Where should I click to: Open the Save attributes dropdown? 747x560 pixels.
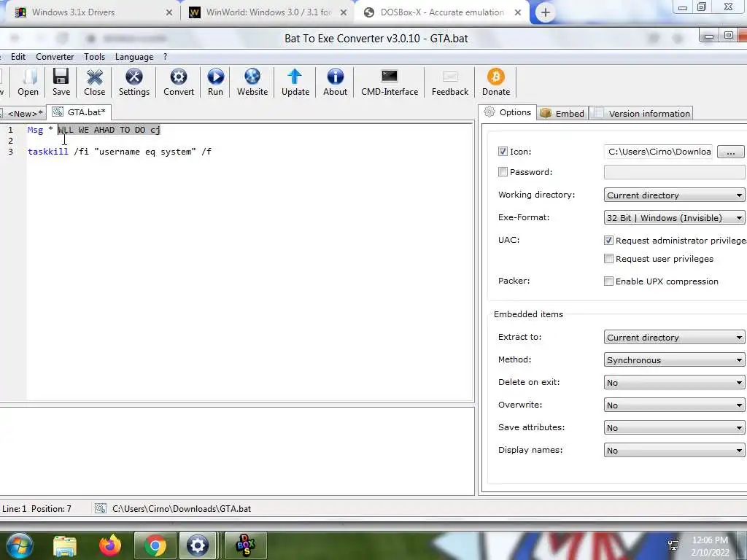(x=674, y=427)
